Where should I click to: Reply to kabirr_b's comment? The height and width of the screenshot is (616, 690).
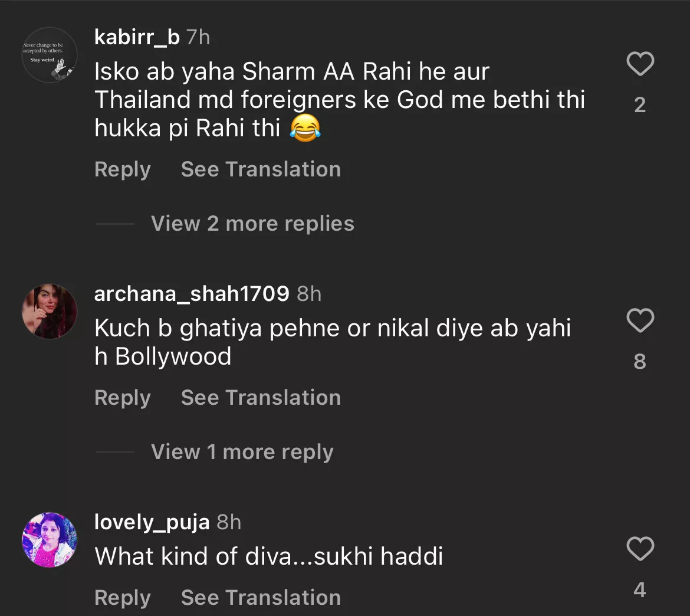(x=123, y=169)
